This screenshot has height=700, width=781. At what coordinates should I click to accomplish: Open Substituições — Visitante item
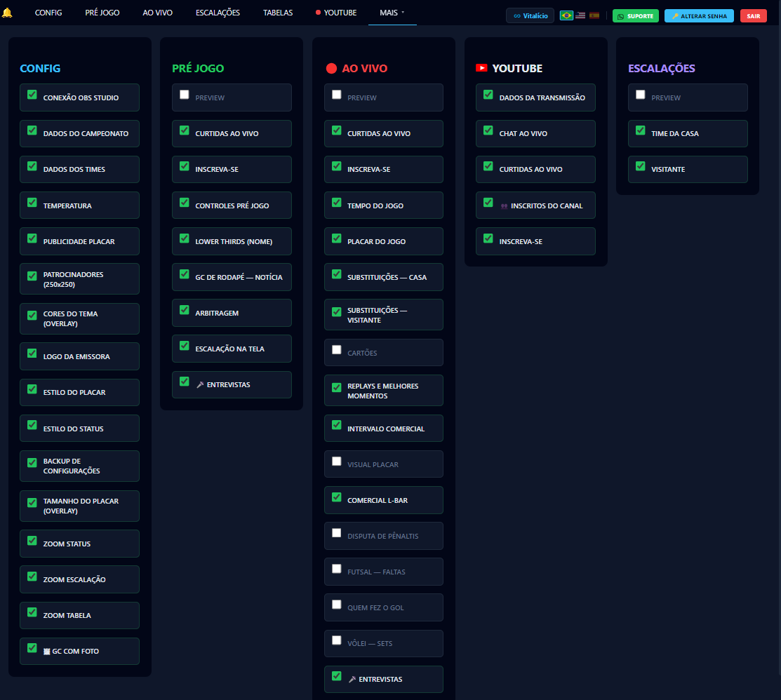tap(384, 315)
